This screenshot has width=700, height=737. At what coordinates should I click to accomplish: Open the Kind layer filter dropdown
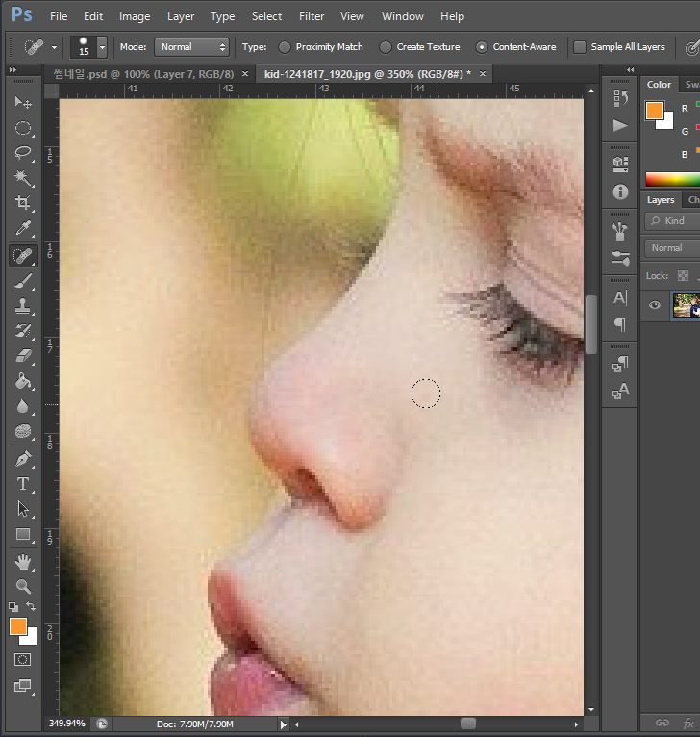coord(672,221)
